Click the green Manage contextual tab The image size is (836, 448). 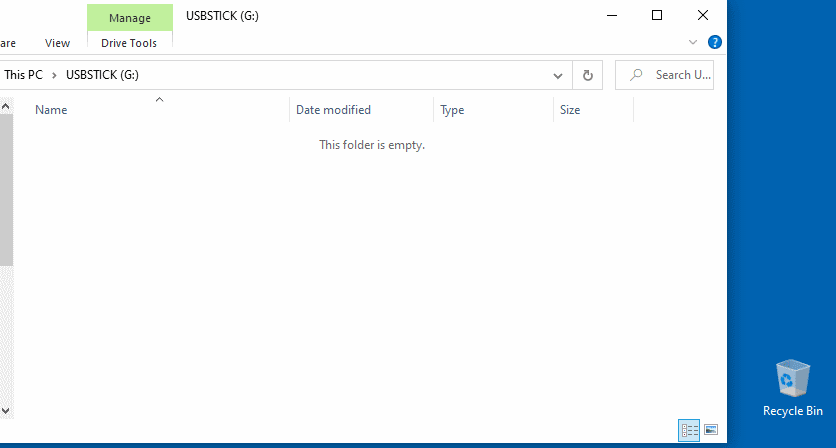click(x=129, y=17)
